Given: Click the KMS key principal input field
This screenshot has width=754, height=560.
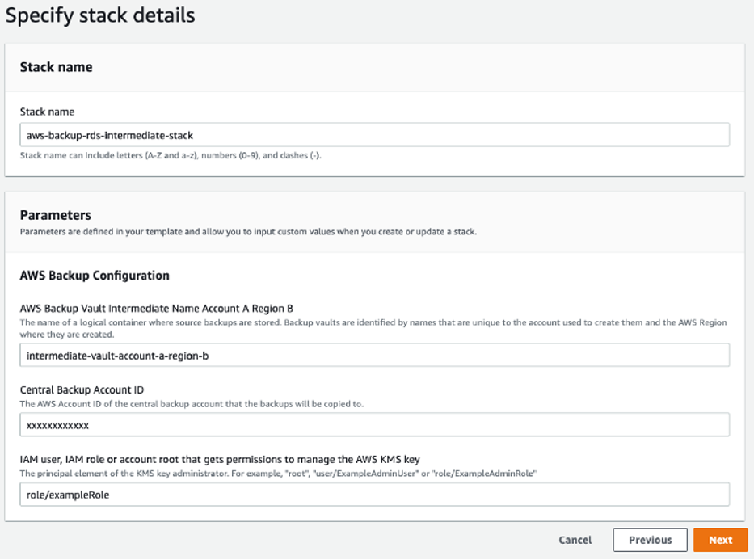Looking at the screenshot, I should click(x=373, y=495).
